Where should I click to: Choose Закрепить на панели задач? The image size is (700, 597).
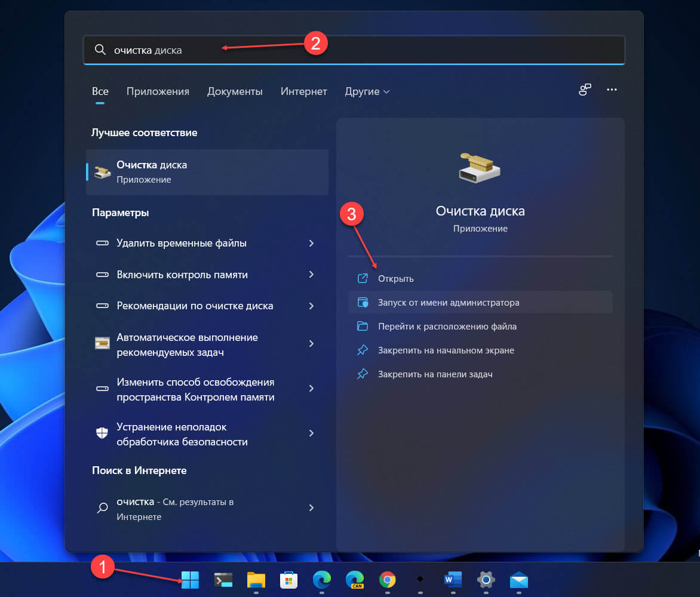(480, 374)
